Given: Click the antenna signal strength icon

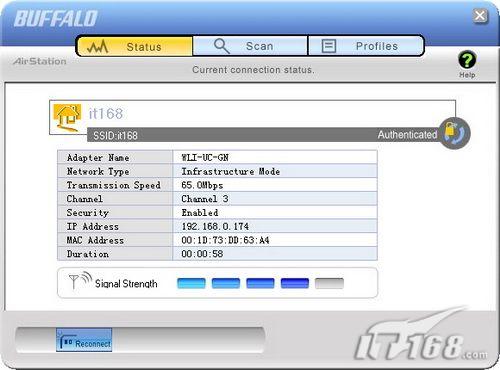Looking at the screenshot, I should 80,281.
